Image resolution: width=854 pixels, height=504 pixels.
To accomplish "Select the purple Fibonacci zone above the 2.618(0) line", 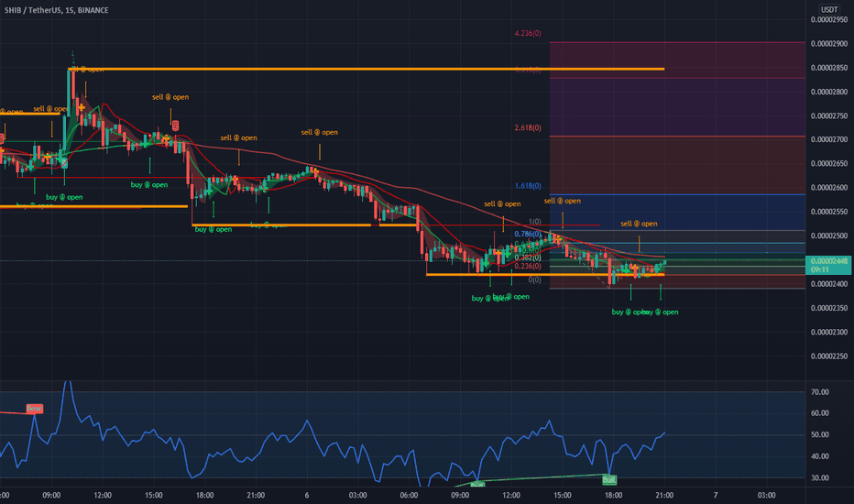I will pos(677,107).
